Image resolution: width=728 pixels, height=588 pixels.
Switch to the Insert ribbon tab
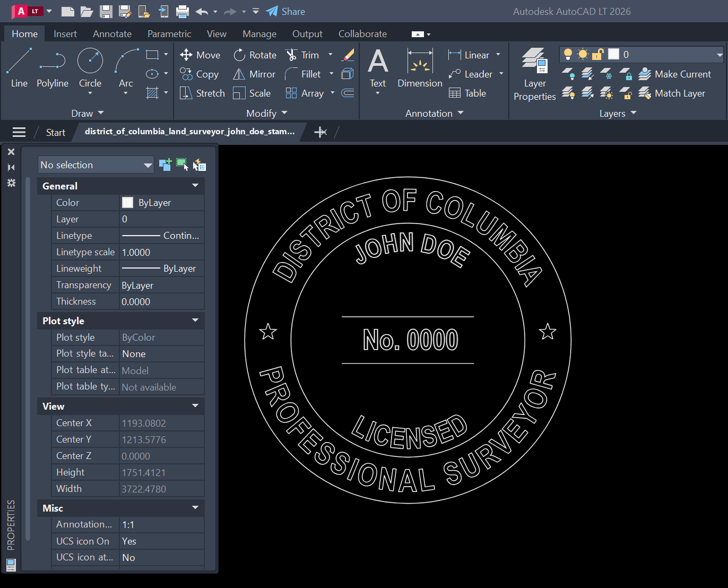tap(65, 33)
